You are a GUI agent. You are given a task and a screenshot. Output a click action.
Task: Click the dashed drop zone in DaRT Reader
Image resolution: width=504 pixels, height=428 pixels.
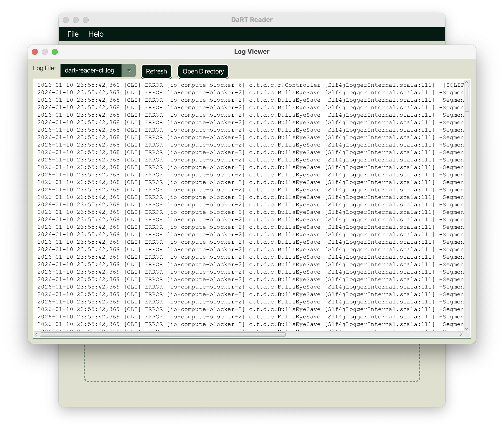252,364
